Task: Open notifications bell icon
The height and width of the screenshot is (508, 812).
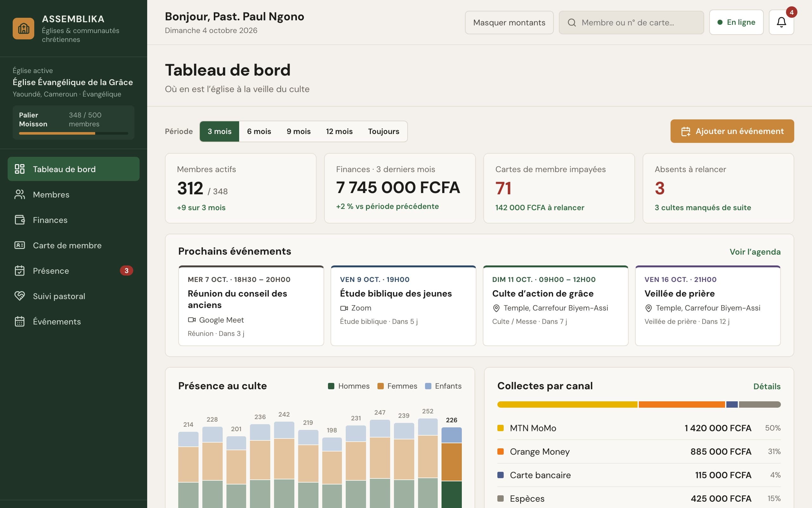Action: (x=781, y=23)
